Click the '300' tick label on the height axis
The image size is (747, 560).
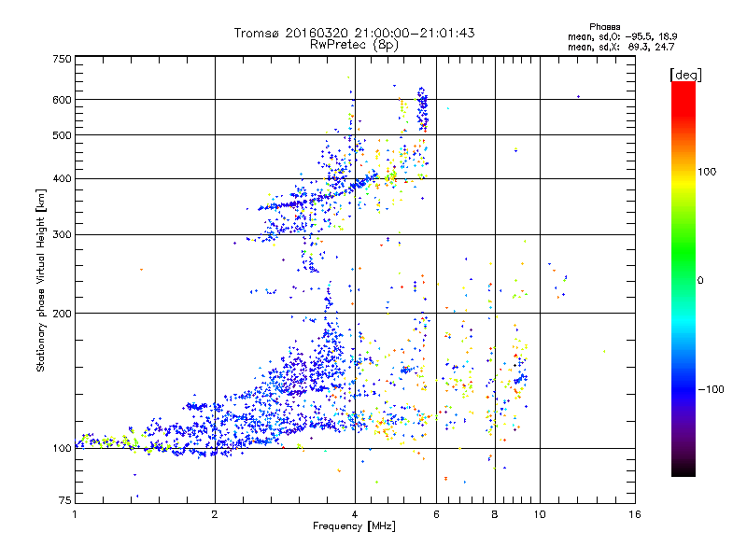pyautogui.click(x=62, y=235)
